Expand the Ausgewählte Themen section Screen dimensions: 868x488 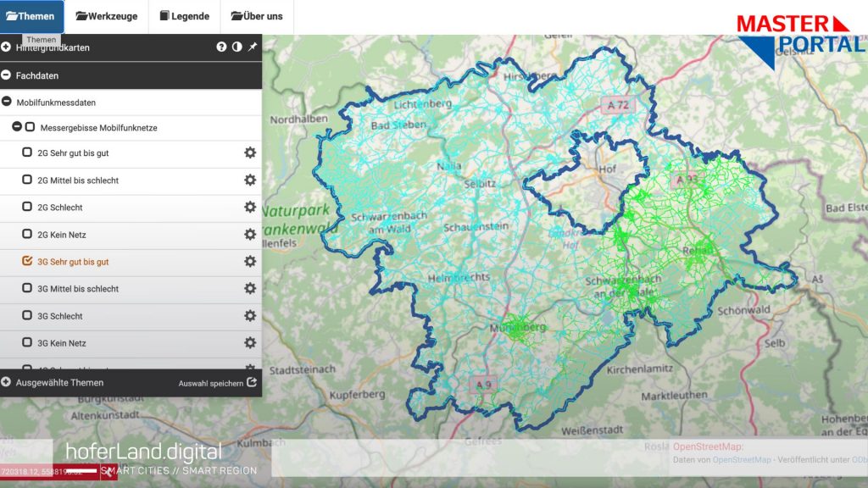(6, 382)
